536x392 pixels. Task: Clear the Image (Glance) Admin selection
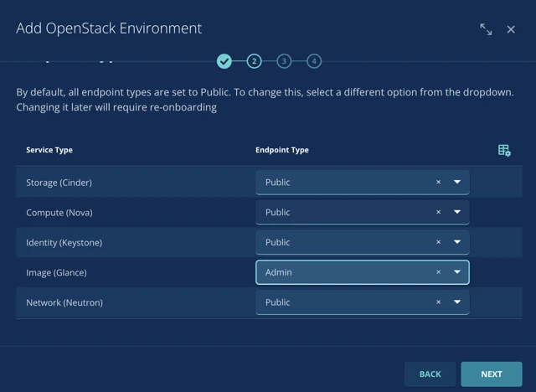click(438, 272)
